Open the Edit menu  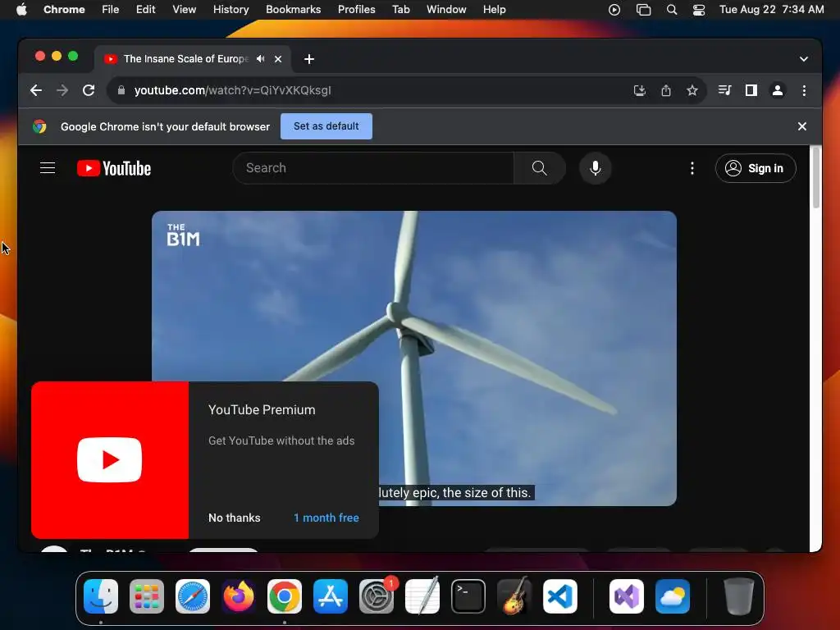pyautogui.click(x=145, y=10)
